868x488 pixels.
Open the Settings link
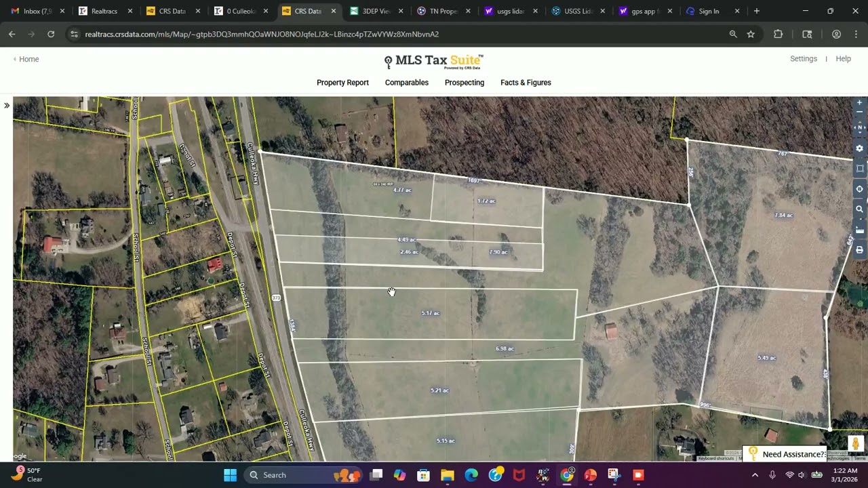(x=804, y=59)
